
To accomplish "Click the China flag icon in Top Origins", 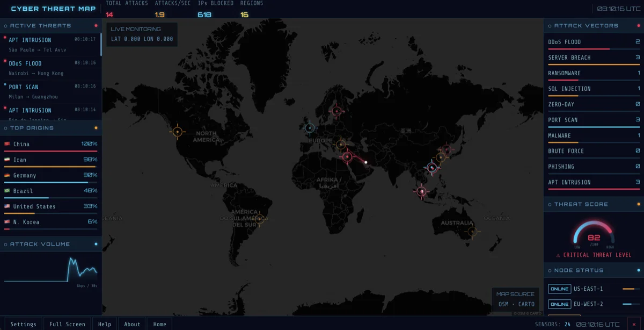I will (7, 144).
